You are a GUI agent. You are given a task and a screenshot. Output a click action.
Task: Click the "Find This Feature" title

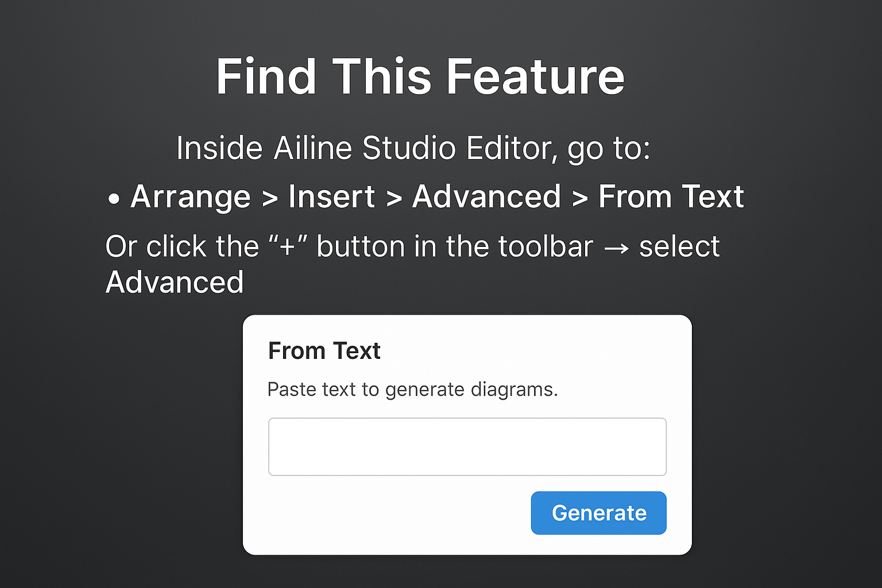(x=420, y=76)
